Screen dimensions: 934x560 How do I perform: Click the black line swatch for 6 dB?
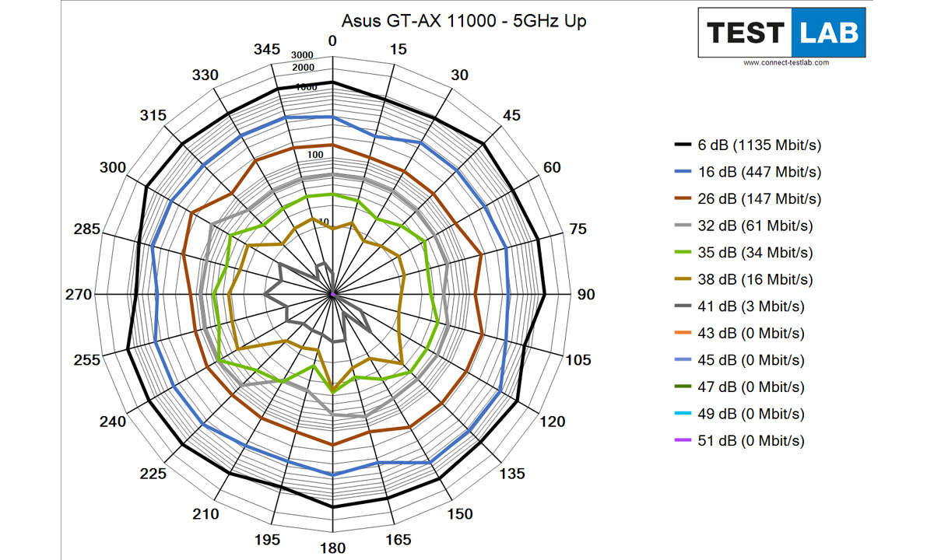(x=683, y=145)
